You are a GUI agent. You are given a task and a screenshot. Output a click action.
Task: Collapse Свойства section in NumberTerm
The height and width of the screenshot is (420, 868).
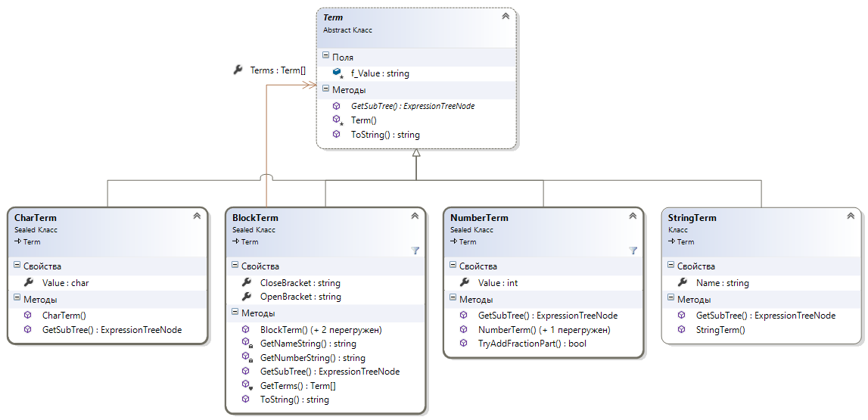pyautogui.click(x=453, y=266)
